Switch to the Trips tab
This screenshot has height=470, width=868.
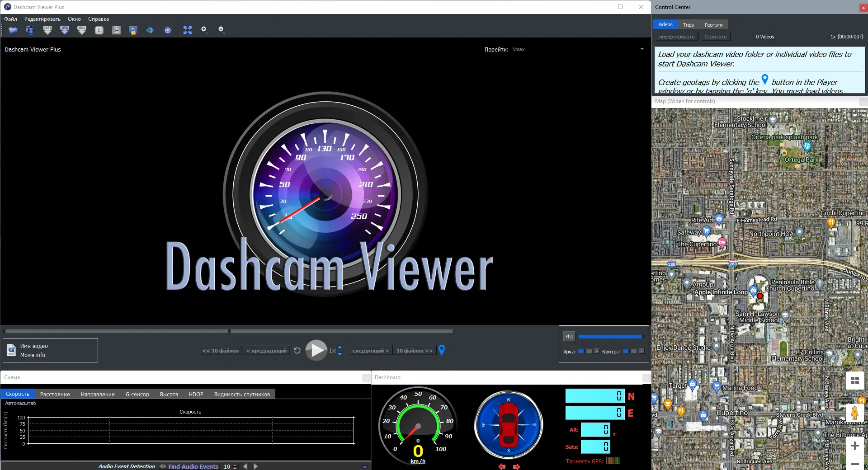click(x=688, y=25)
